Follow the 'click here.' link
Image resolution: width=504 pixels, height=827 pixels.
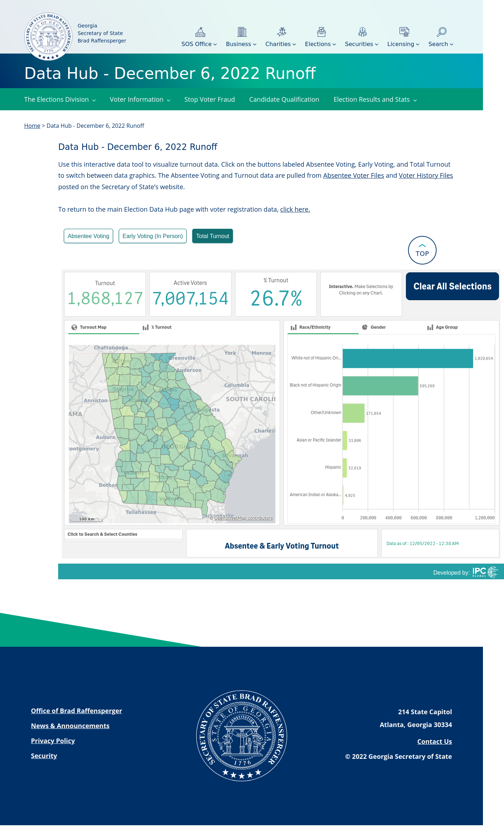(295, 209)
